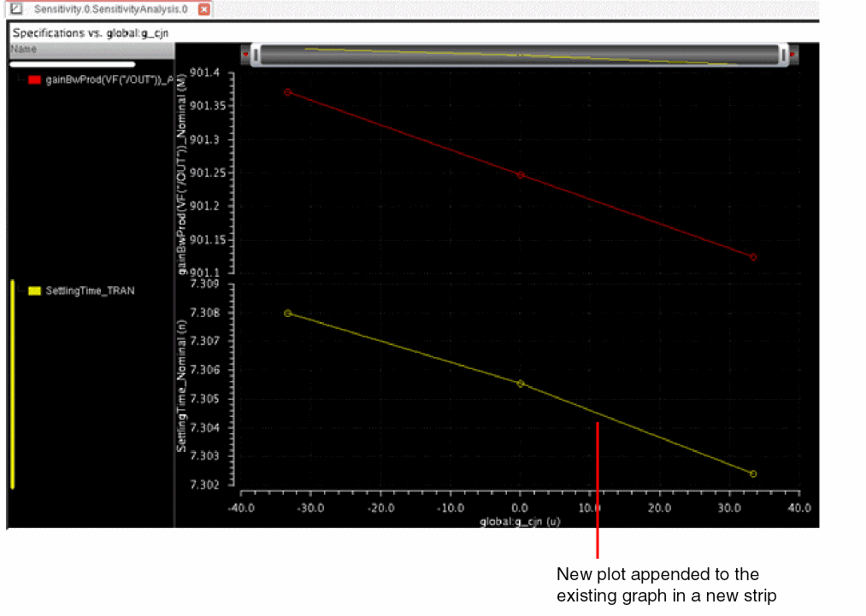Click the graph icon beside the Sensitivity tab title
866x616 pixels.
click(15, 9)
